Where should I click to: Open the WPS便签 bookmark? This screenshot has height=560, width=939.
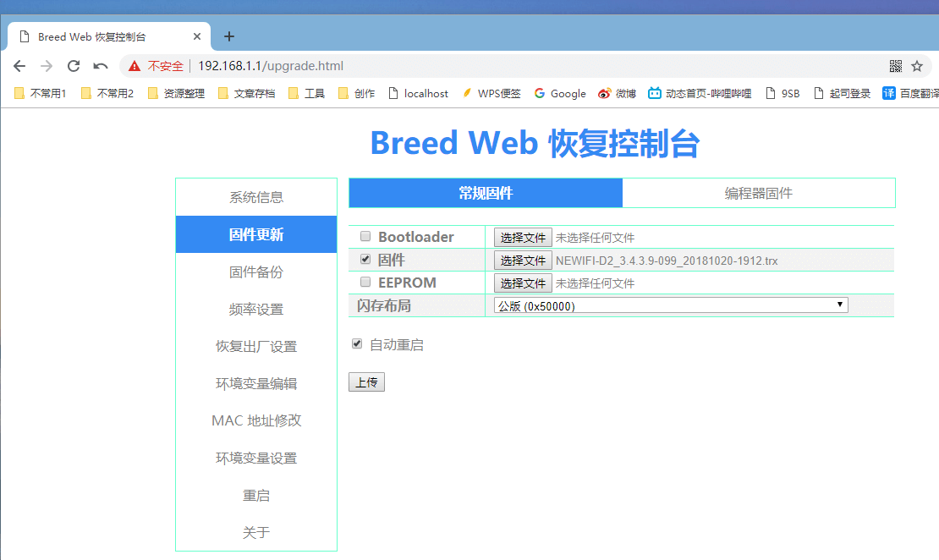coord(491,93)
